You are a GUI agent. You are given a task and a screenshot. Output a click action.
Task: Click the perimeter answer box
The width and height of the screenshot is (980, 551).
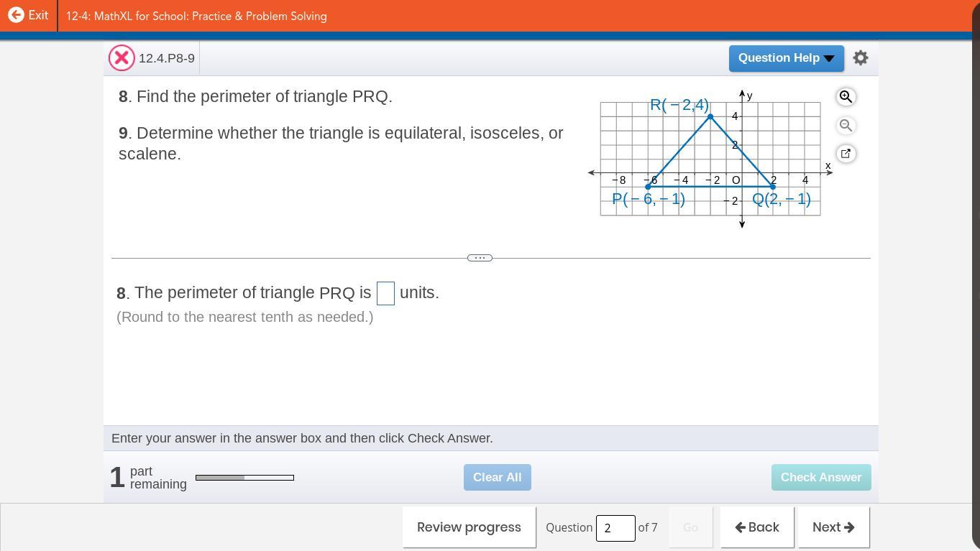point(385,293)
